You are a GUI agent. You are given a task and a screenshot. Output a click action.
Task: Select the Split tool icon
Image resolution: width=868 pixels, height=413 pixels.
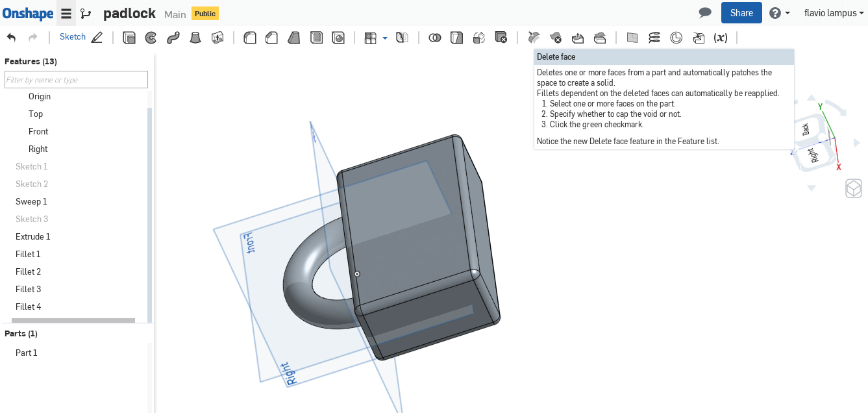point(456,38)
